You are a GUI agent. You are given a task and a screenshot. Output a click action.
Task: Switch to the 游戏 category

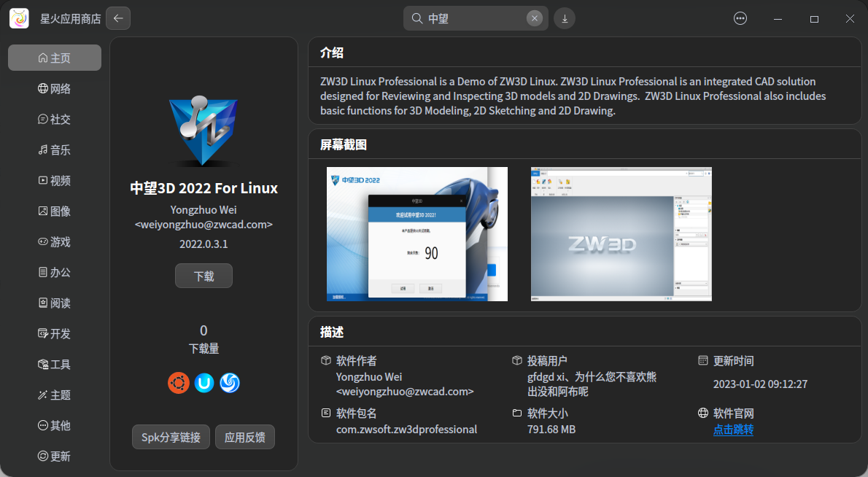click(x=54, y=241)
